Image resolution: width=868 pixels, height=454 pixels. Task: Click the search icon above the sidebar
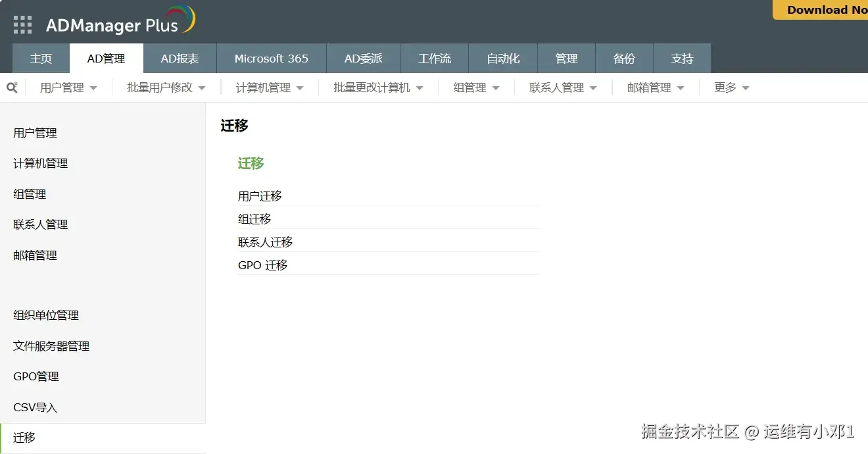[12, 87]
